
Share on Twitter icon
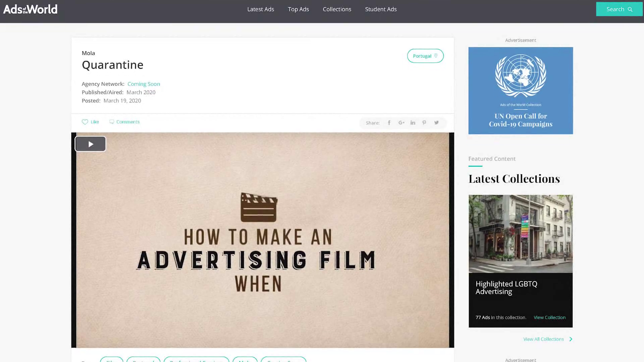pyautogui.click(x=436, y=123)
